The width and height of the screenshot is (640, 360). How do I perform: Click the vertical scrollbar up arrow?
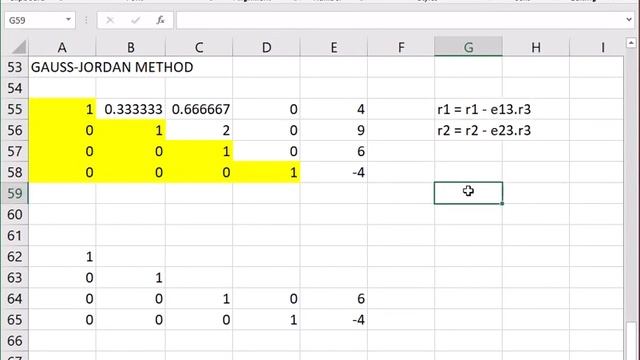point(631,42)
